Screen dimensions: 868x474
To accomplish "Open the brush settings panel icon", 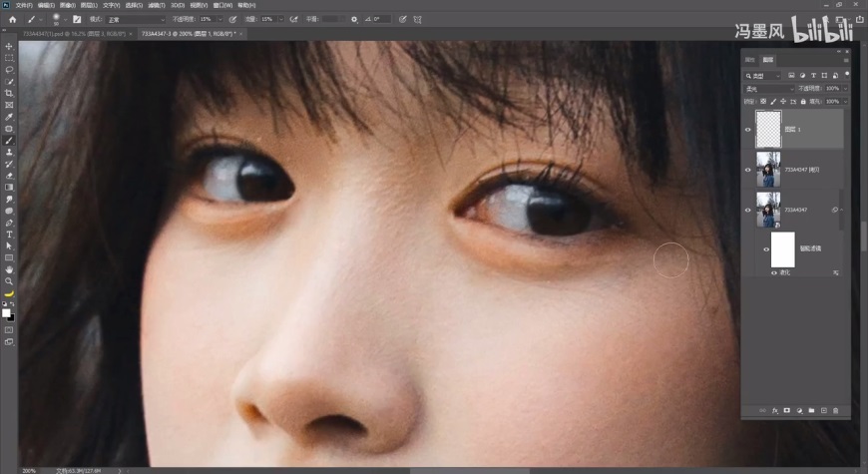I will [77, 19].
